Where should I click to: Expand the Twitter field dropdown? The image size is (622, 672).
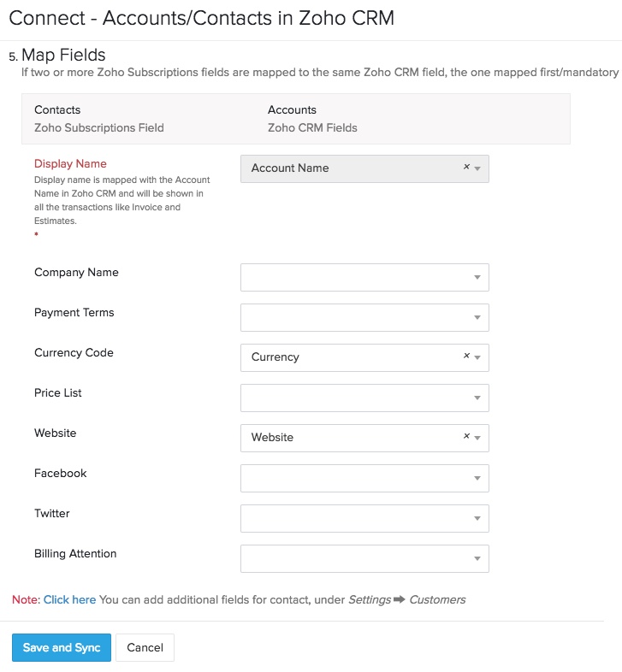click(364, 518)
